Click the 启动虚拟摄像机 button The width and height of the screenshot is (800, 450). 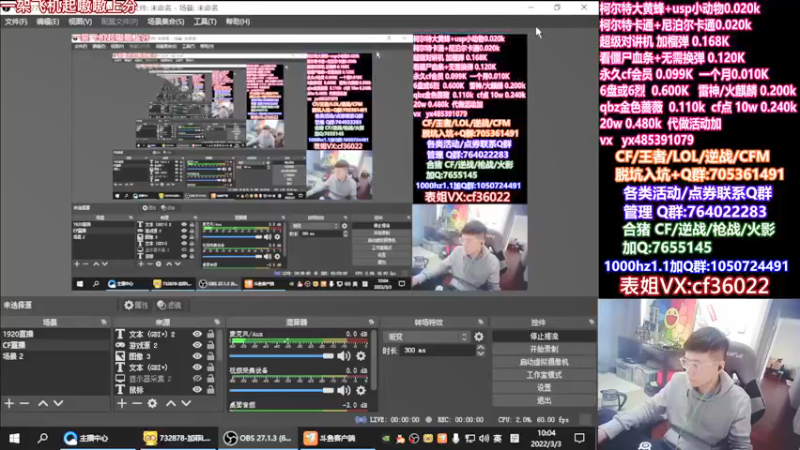pos(544,362)
